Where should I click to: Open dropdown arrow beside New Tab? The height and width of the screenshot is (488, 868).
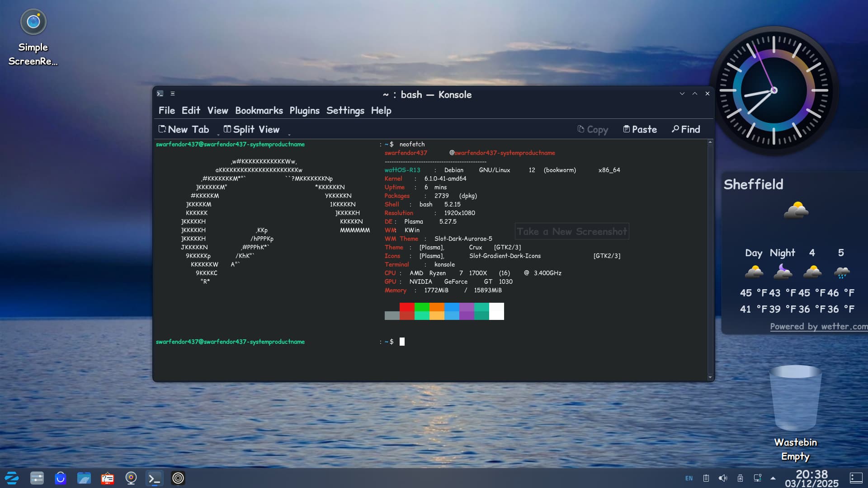[218, 135]
